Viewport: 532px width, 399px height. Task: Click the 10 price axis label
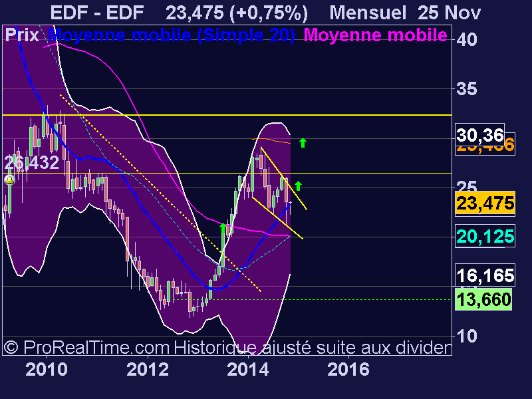tap(467, 336)
